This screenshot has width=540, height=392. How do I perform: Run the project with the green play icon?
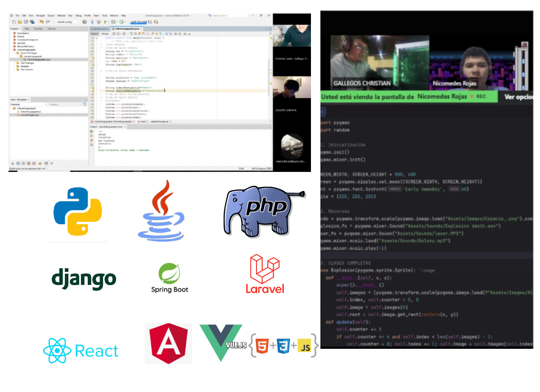105,22
